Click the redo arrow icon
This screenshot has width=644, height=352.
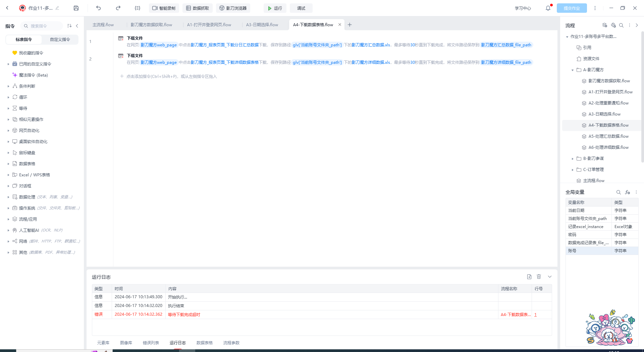click(118, 8)
